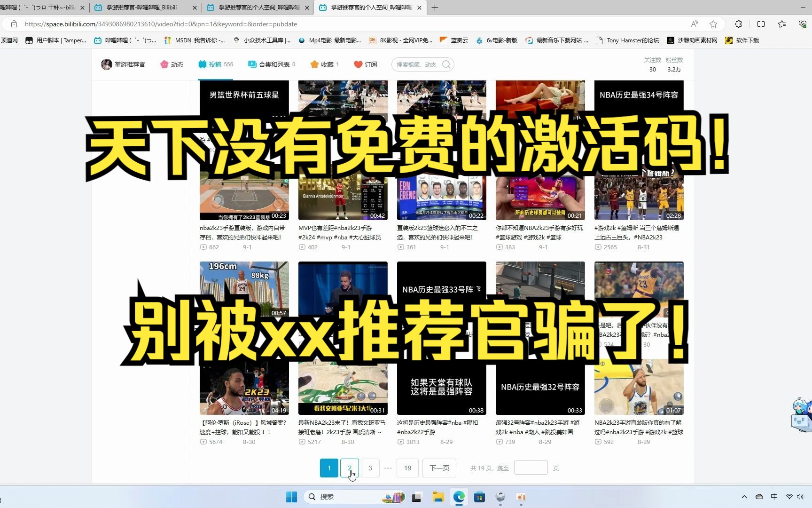
Task: Jump to page 19 of videos
Action: (407, 468)
